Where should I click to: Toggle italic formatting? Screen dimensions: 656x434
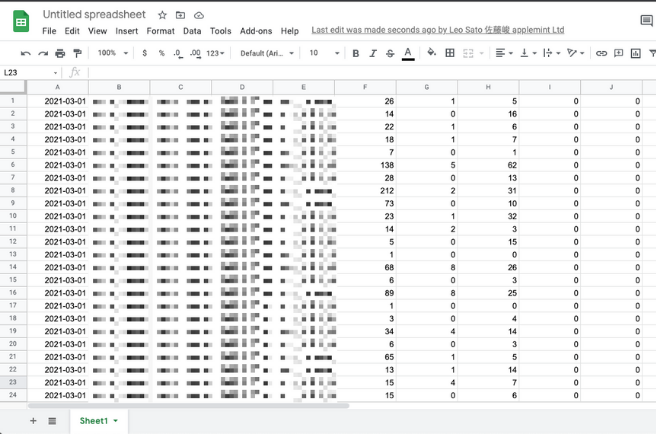(x=373, y=53)
